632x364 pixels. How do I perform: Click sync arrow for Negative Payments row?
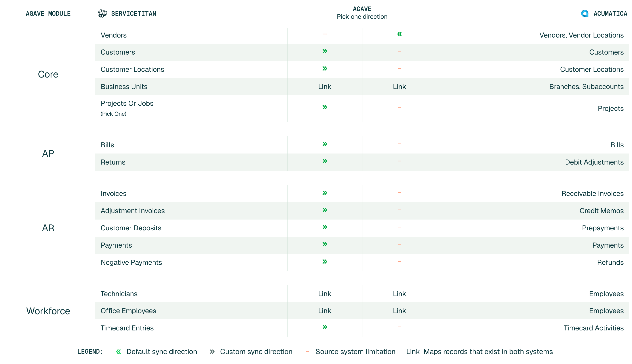coord(325,262)
